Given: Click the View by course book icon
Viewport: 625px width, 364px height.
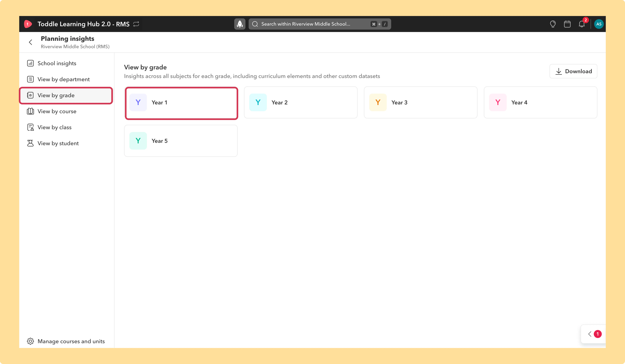Looking at the screenshot, I should click(x=30, y=111).
